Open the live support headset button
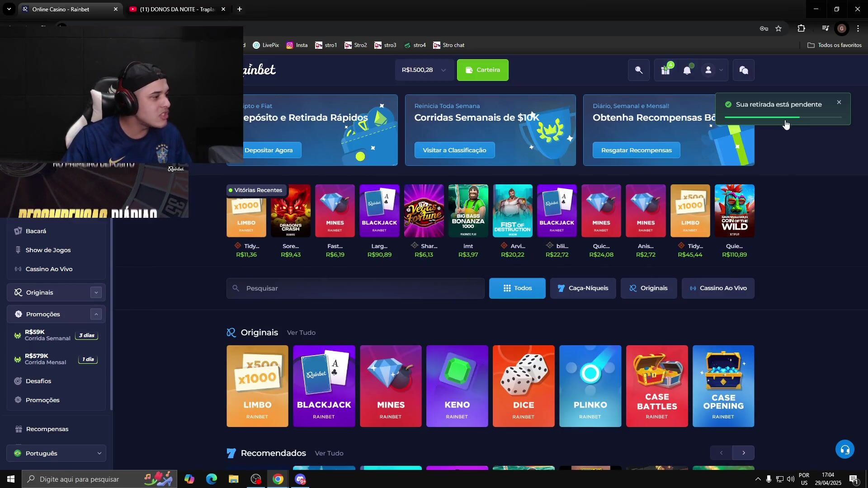Viewport: 868px width, 488px height. pyautogui.click(x=844, y=450)
